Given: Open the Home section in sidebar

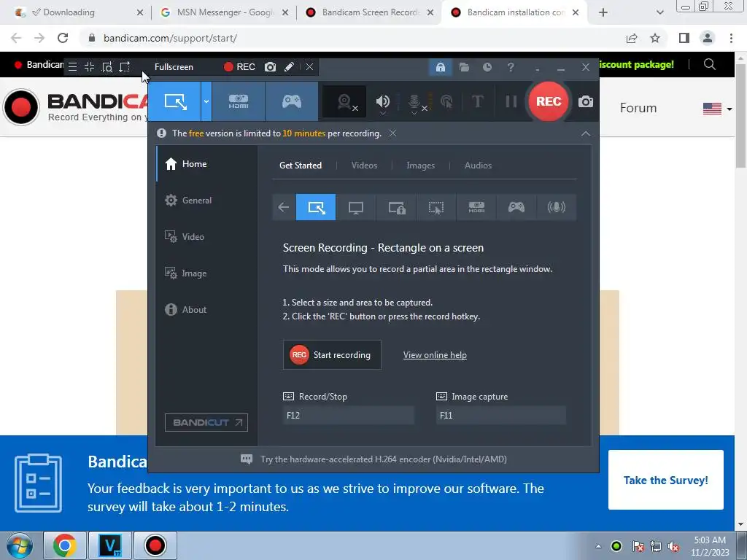Looking at the screenshot, I should 206,164.
